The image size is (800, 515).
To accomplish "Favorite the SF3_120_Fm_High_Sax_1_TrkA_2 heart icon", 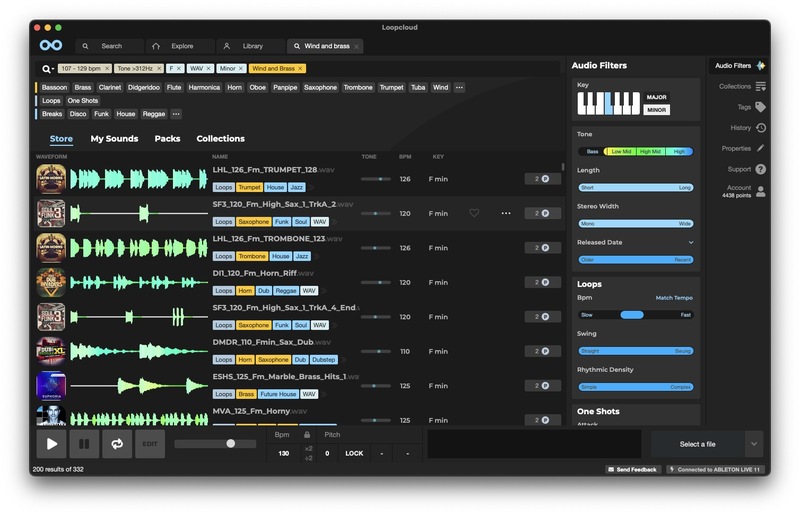I will tap(474, 213).
